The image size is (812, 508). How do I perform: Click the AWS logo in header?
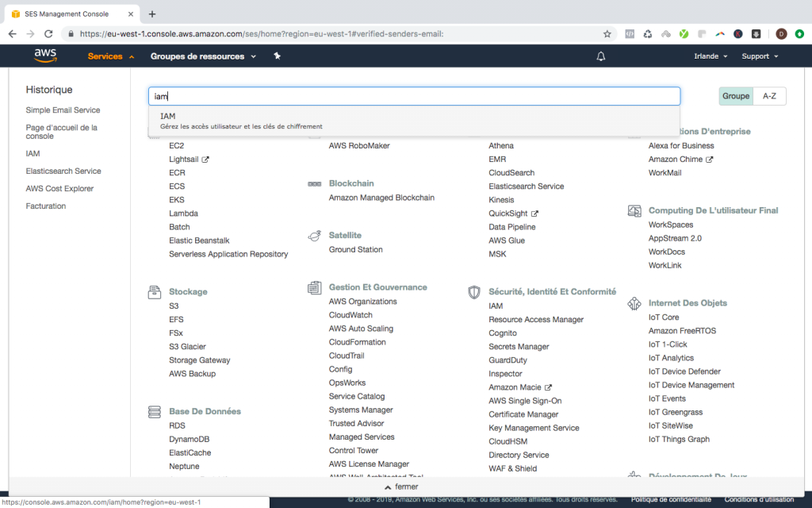[x=45, y=56]
